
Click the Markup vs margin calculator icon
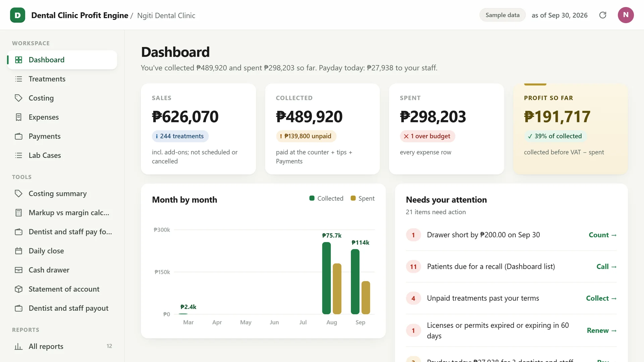click(19, 213)
